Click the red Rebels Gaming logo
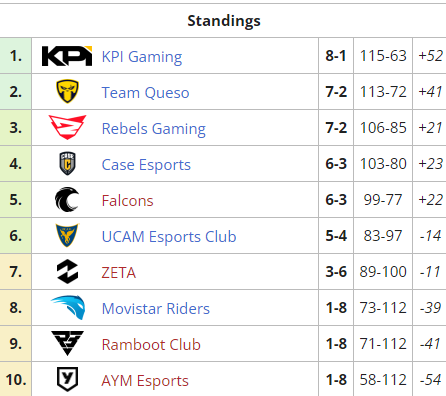This screenshot has height=396, width=446. (67, 127)
